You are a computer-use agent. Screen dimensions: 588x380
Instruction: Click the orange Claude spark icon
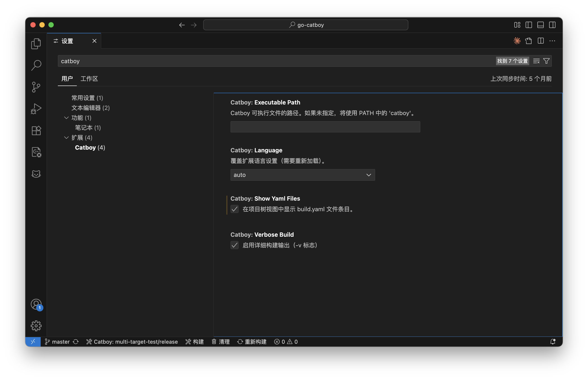tap(517, 41)
